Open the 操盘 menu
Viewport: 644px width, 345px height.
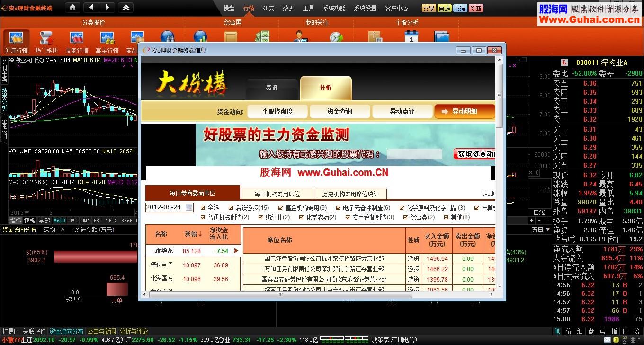229,8
